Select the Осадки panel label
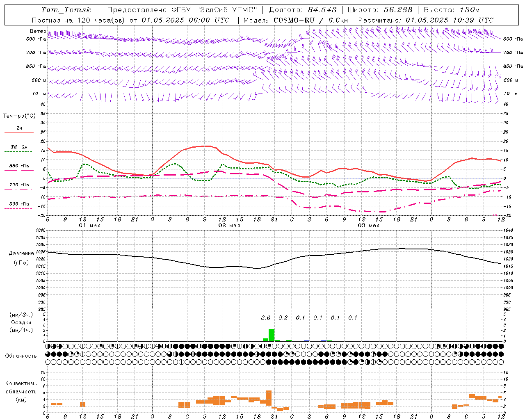The height and width of the screenshot is (420, 525). (x=21, y=322)
